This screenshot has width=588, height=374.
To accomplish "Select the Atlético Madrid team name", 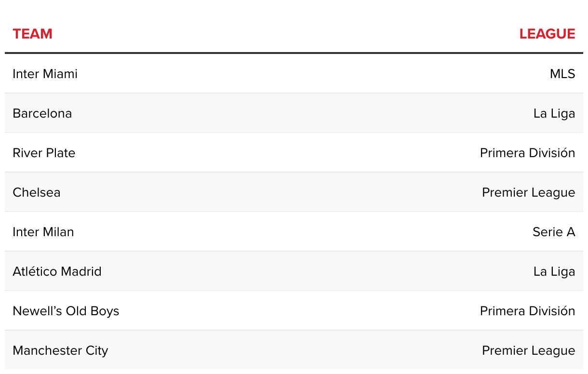I will click(x=57, y=271).
